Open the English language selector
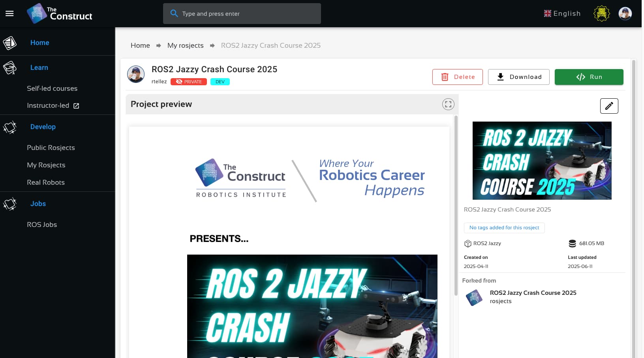 coord(562,13)
